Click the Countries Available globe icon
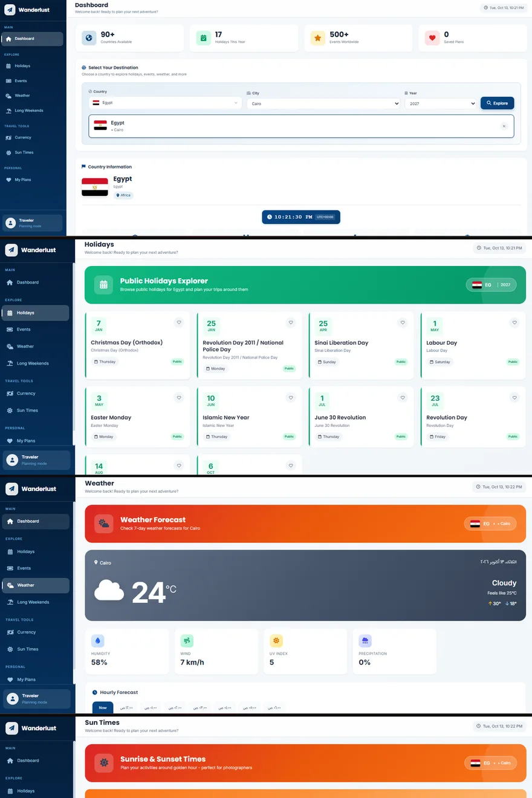Image resolution: width=532 pixels, height=798 pixels. pyautogui.click(x=89, y=38)
